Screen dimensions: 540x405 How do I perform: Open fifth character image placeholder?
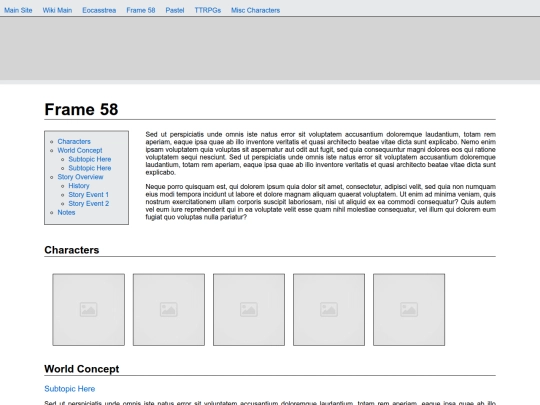pyautogui.click(x=409, y=310)
